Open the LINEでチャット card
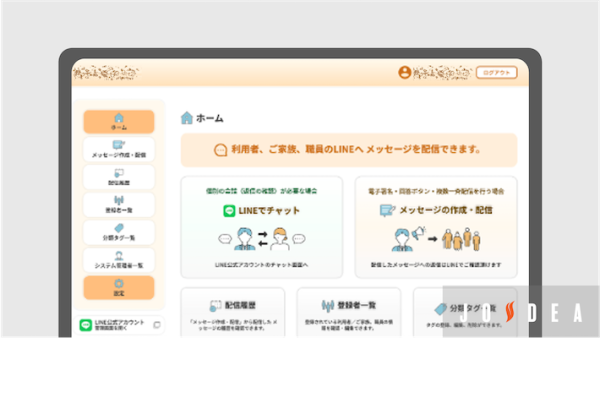This screenshot has width=600, height=400. point(262,228)
